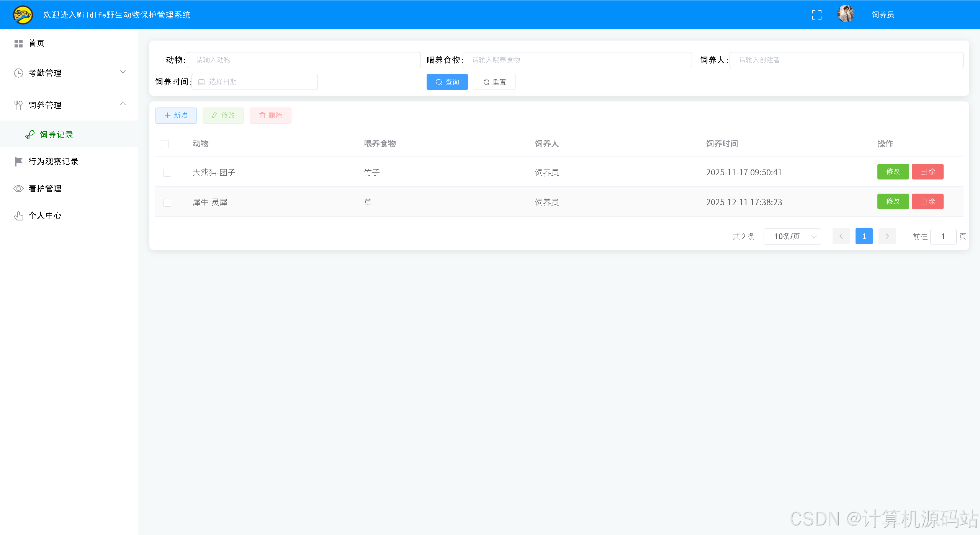Click the 新增 add button

176,116
